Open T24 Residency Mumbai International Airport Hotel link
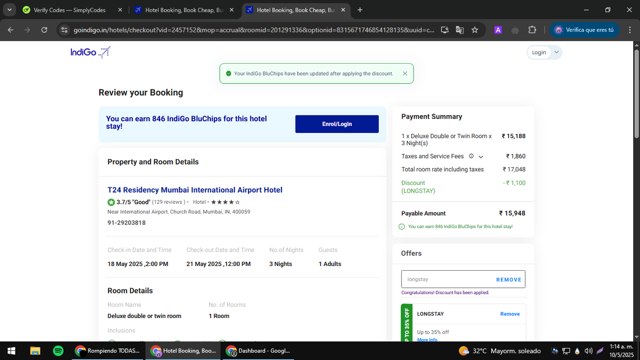Viewport: 640px width, 360px height. pyautogui.click(x=195, y=190)
